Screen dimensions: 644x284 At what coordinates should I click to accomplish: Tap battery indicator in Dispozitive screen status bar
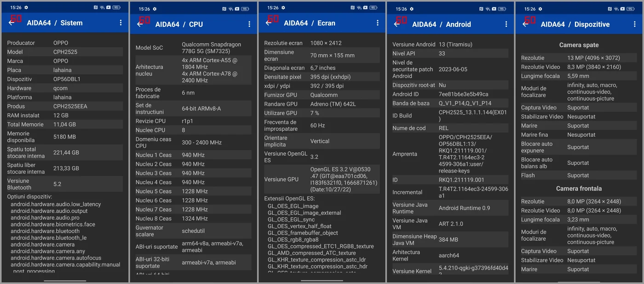pyautogui.click(x=630, y=9)
